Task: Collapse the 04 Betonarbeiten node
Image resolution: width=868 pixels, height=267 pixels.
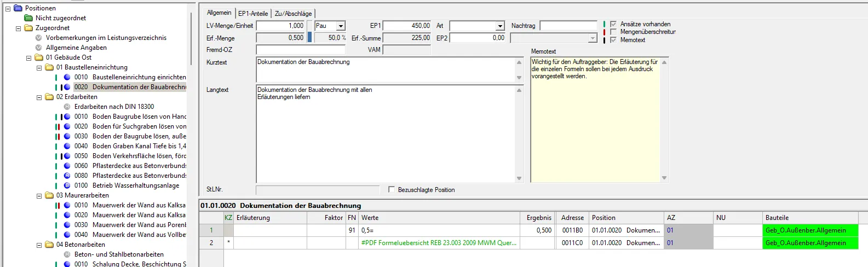Action: point(39,245)
